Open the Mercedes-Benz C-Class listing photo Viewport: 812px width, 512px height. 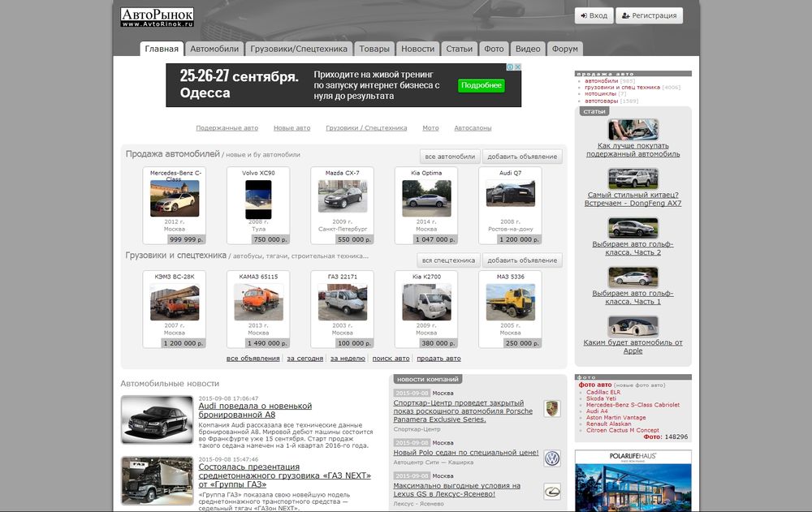point(175,198)
